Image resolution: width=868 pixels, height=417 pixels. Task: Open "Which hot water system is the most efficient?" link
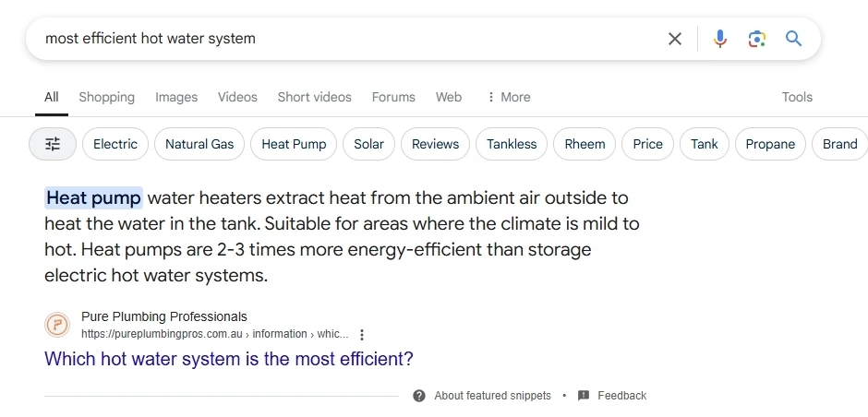(229, 359)
